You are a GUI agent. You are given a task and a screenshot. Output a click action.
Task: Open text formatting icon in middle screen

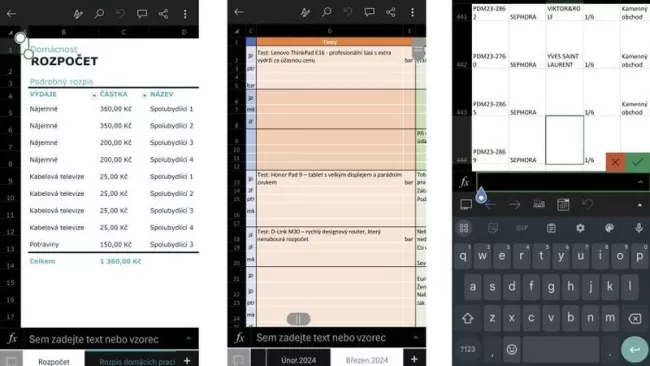(x=305, y=12)
